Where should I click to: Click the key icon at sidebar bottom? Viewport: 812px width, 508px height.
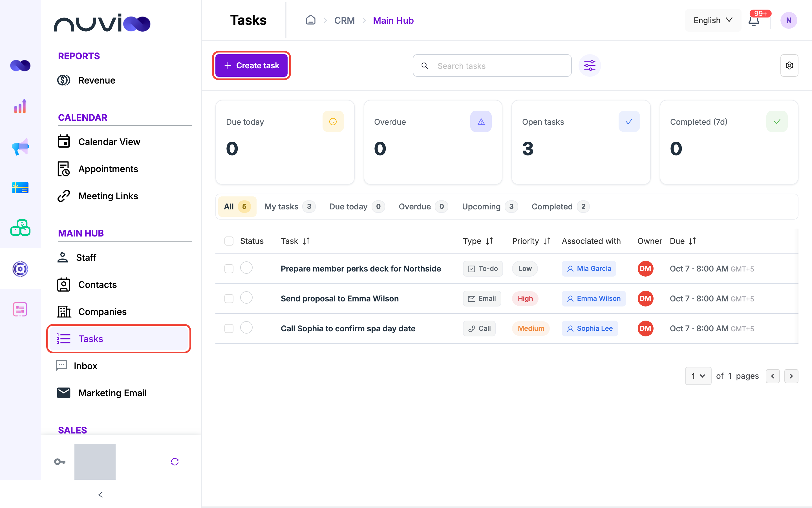click(60, 462)
